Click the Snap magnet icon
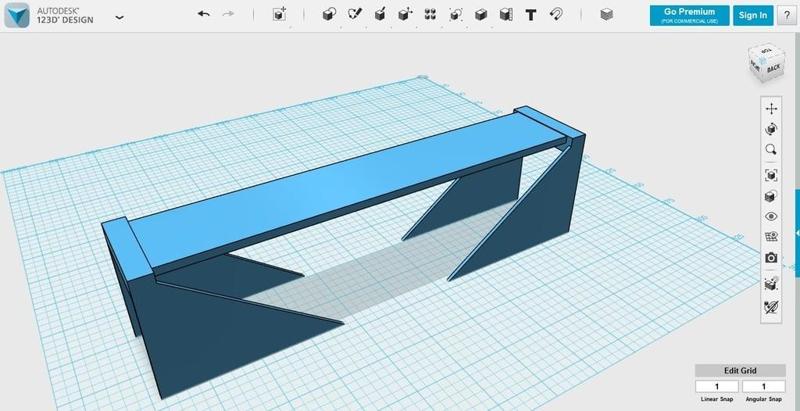 [x=556, y=15]
